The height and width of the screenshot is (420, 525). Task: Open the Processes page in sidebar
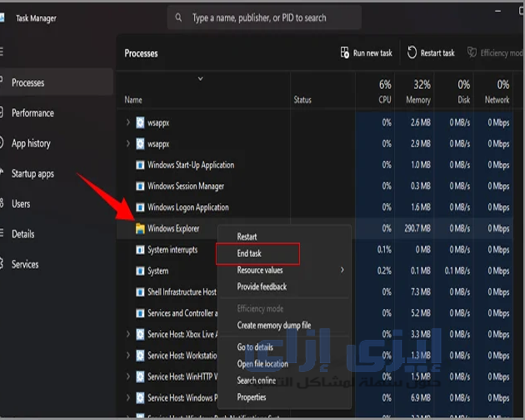pyautogui.click(x=56, y=82)
